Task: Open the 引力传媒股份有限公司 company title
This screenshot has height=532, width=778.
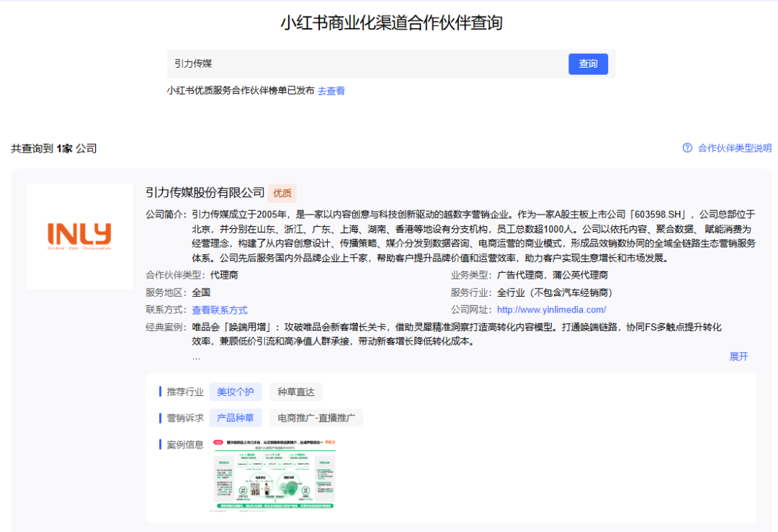Action: coord(205,192)
